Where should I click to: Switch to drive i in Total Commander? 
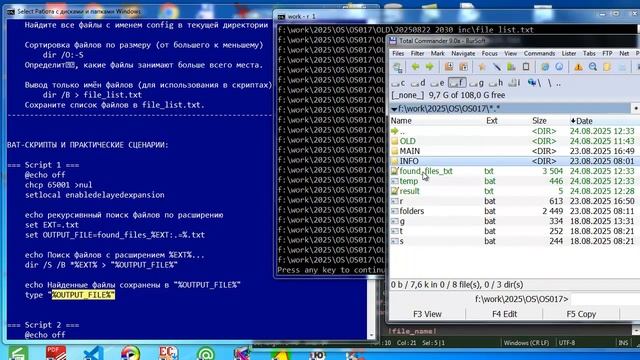514,83
